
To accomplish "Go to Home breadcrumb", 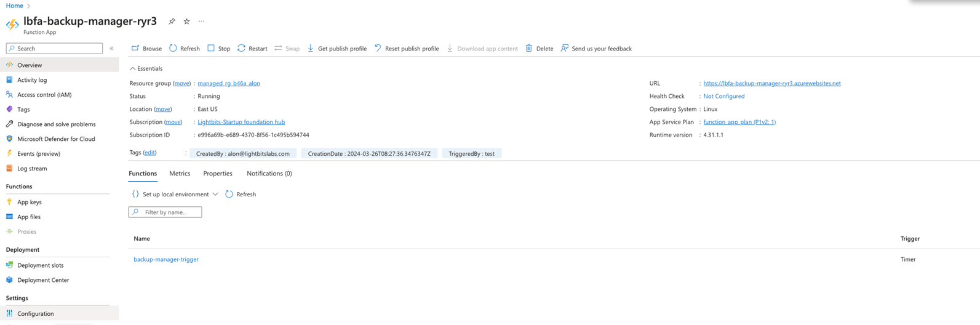I will pos(14,6).
